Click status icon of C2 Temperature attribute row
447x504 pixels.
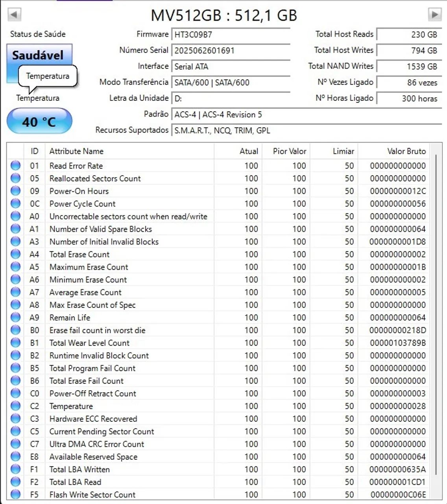[x=15, y=406]
